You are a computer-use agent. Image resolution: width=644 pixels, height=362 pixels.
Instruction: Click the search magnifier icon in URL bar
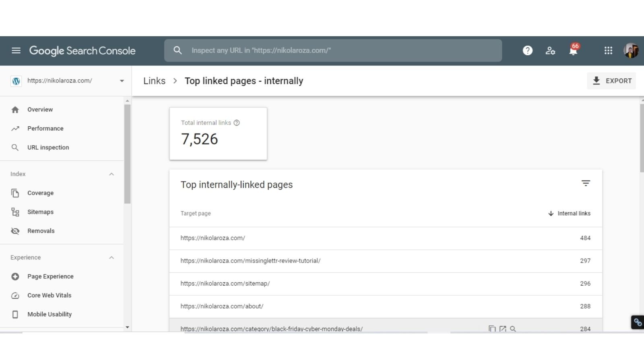178,50
